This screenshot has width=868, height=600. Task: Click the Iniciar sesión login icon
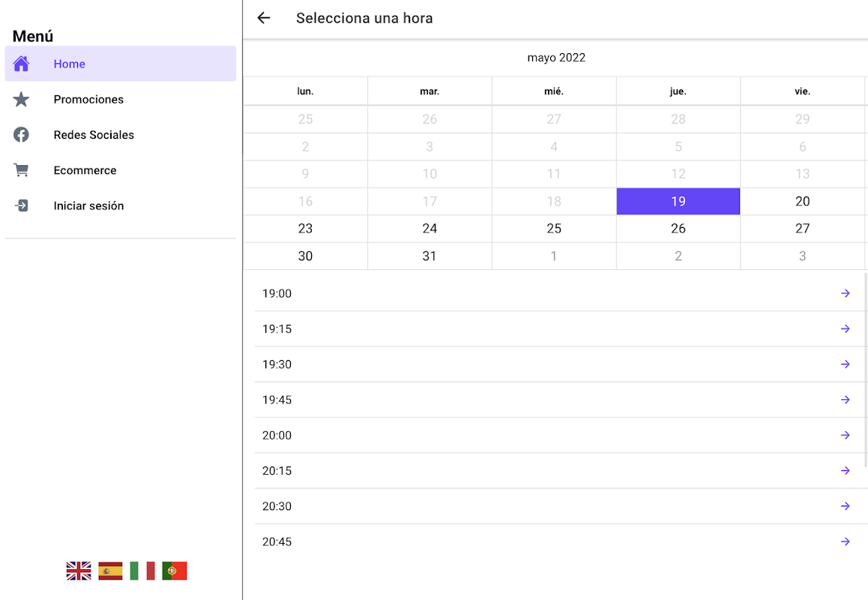(21, 205)
